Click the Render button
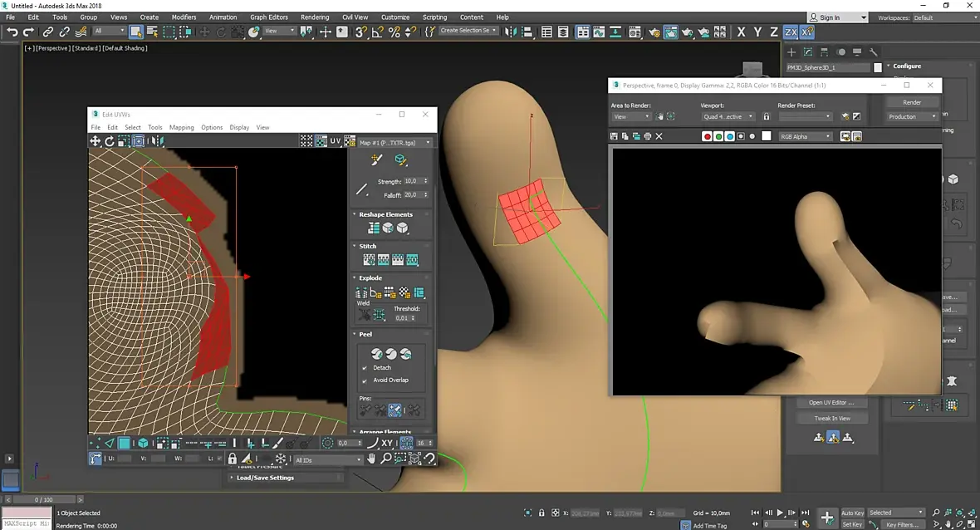The height and width of the screenshot is (530, 980). coord(912,102)
